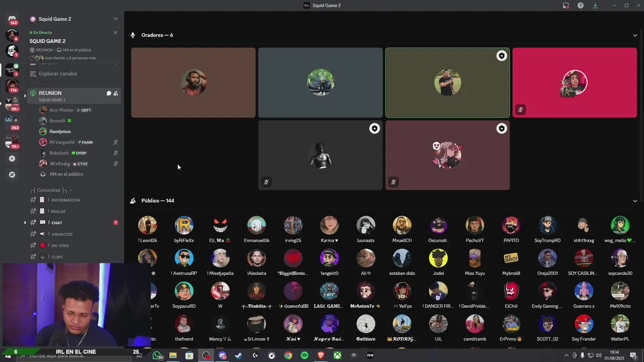
Task: Open Google Chrome from the taskbar
Action: pyautogui.click(x=288, y=355)
